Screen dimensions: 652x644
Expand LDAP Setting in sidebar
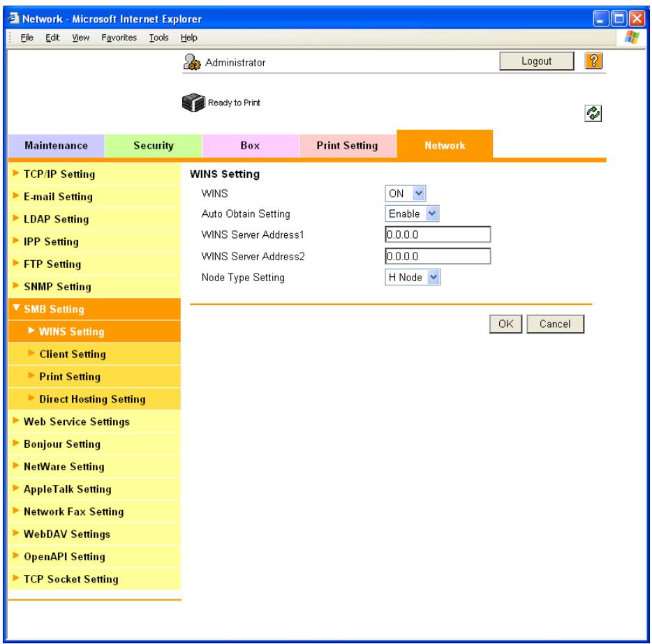click(x=94, y=219)
